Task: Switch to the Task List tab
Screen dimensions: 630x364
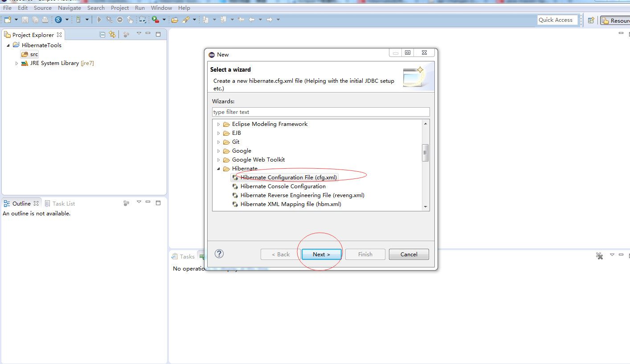Action: click(60, 203)
